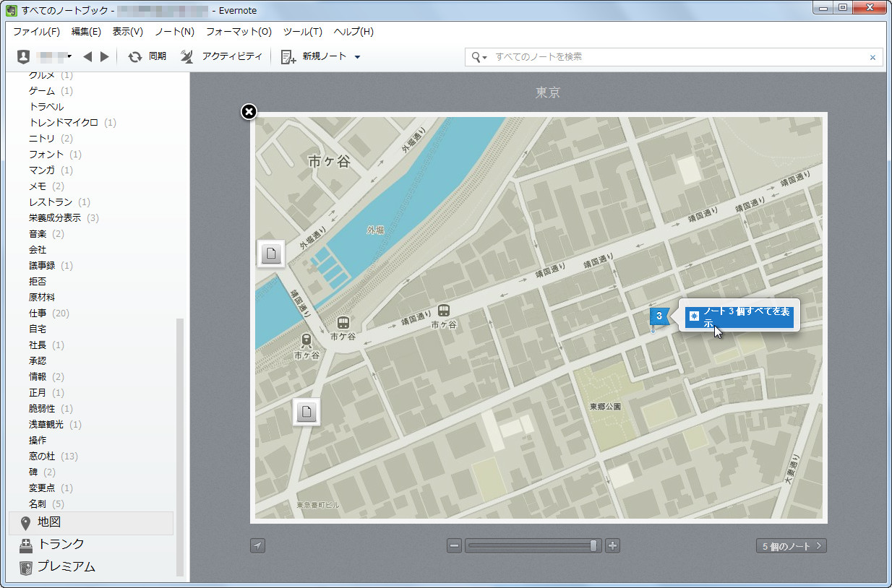Screen dimensions: 892x588
Task: Click the map zoom slider handle
Action: click(x=593, y=545)
